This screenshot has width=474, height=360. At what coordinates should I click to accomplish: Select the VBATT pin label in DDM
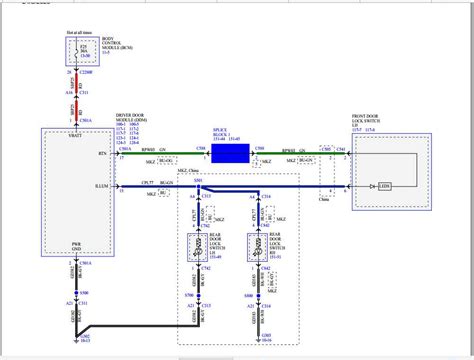click(75, 135)
